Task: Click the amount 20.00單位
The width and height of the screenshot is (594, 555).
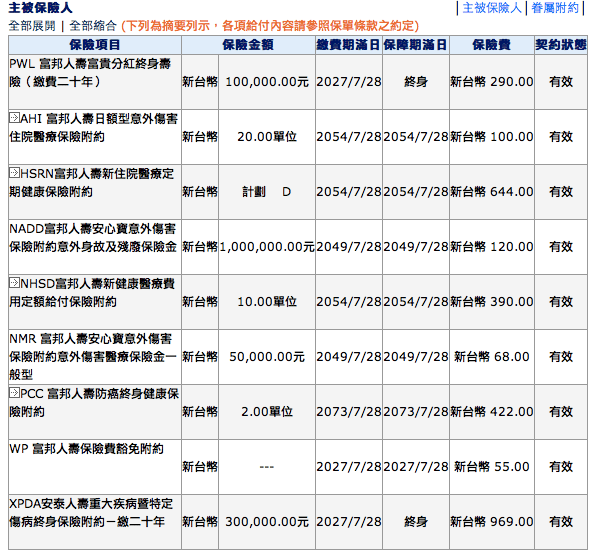Action: pos(267,137)
